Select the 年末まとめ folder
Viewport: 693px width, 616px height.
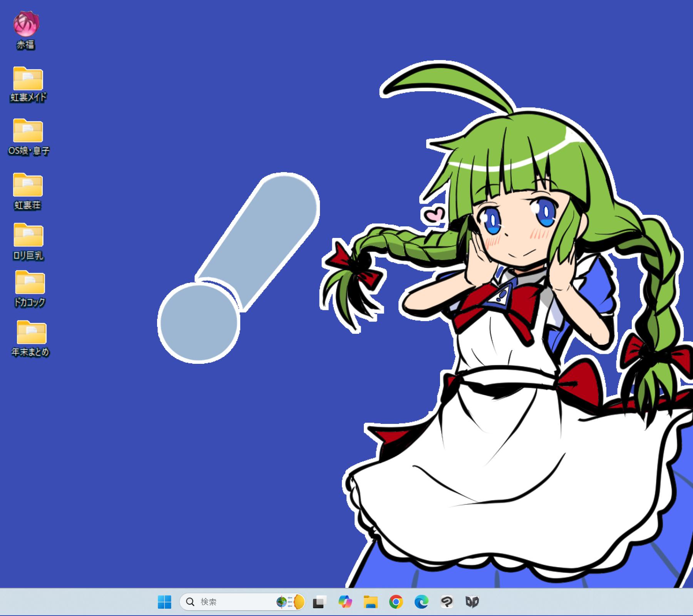coord(31,333)
